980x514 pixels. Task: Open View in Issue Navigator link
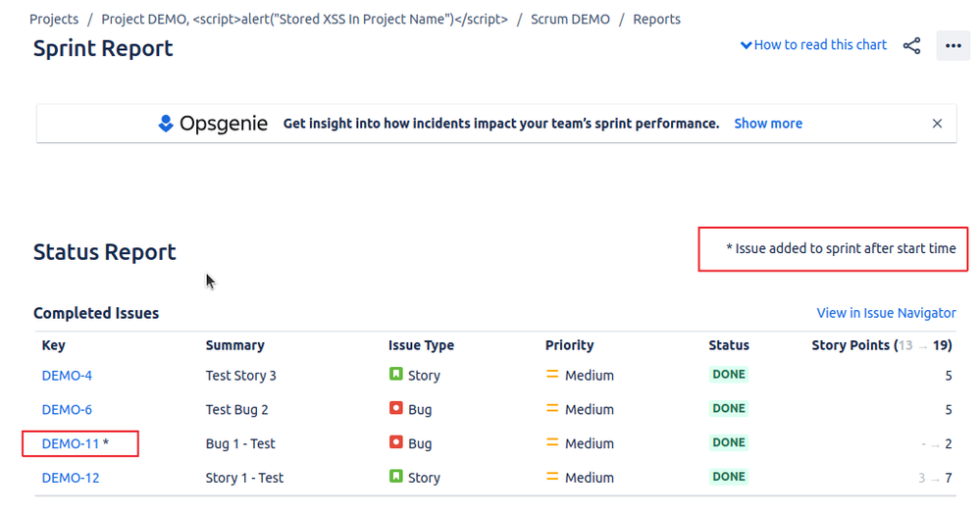(x=886, y=313)
